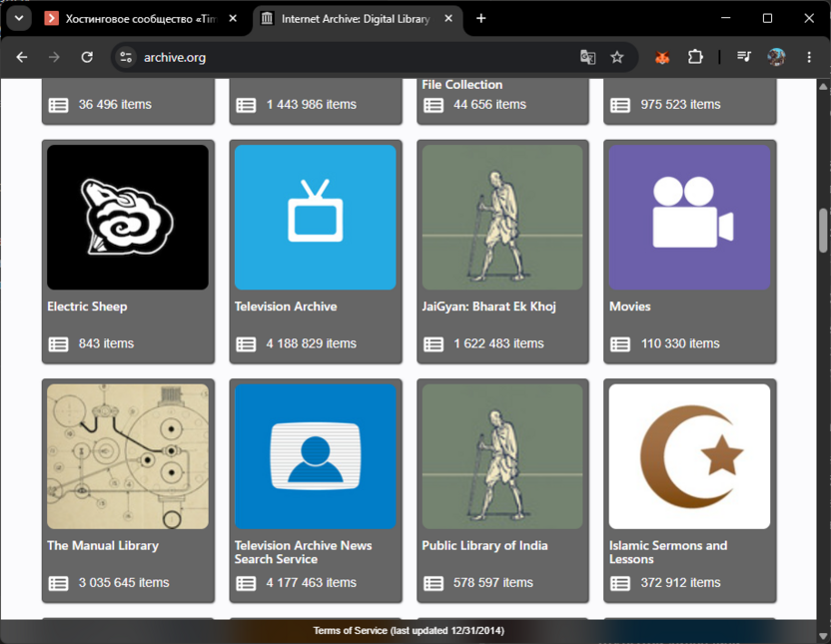Click the File Collection title link
Image resolution: width=831 pixels, height=644 pixels.
click(462, 85)
